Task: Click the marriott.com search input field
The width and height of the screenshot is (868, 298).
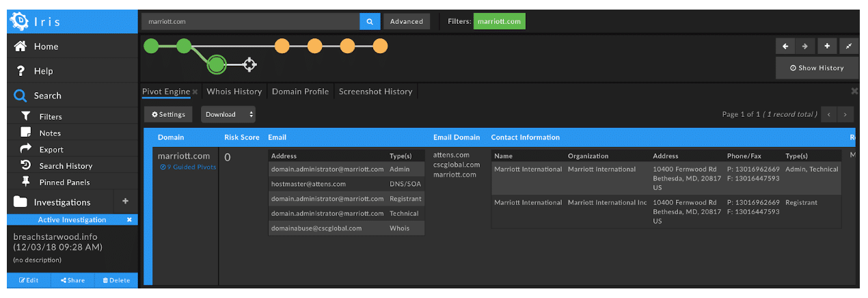Action: (250, 21)
